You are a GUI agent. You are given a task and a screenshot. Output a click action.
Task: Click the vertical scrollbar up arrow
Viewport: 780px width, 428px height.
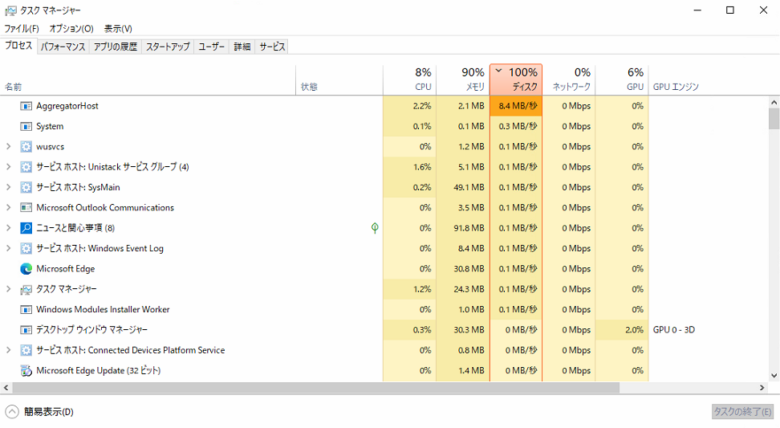pos(774,103)
